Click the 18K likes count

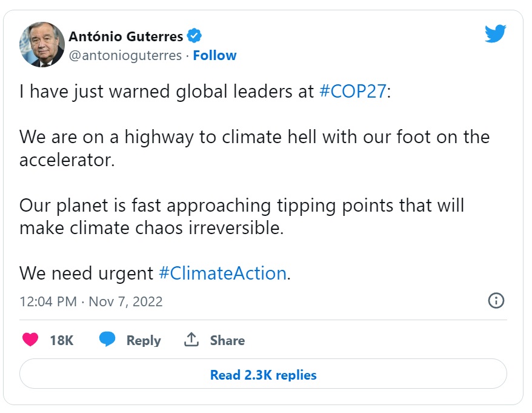click(61, 341)
